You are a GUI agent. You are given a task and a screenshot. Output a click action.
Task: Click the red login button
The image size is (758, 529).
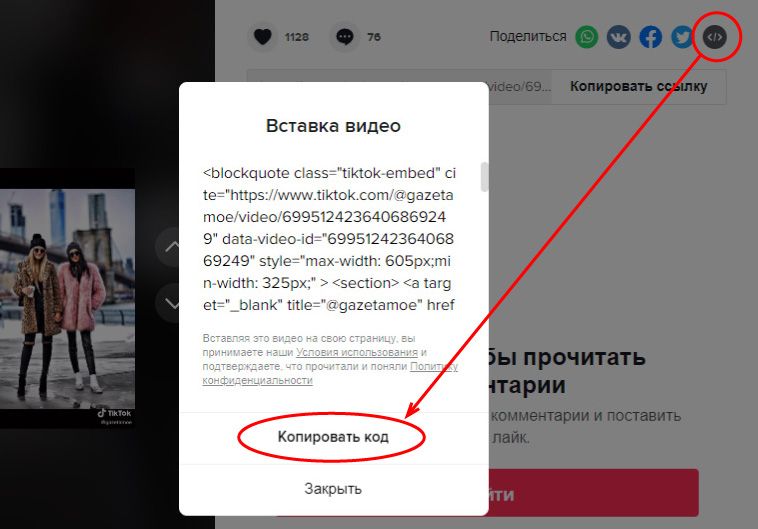coord(594,493)
